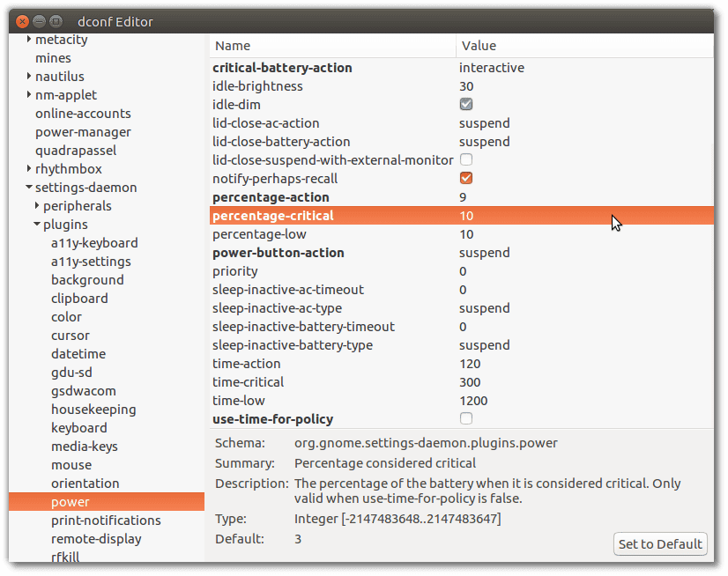Toggle the idle-dim checkbox
The image size is (728, 576).
[465, 105]
